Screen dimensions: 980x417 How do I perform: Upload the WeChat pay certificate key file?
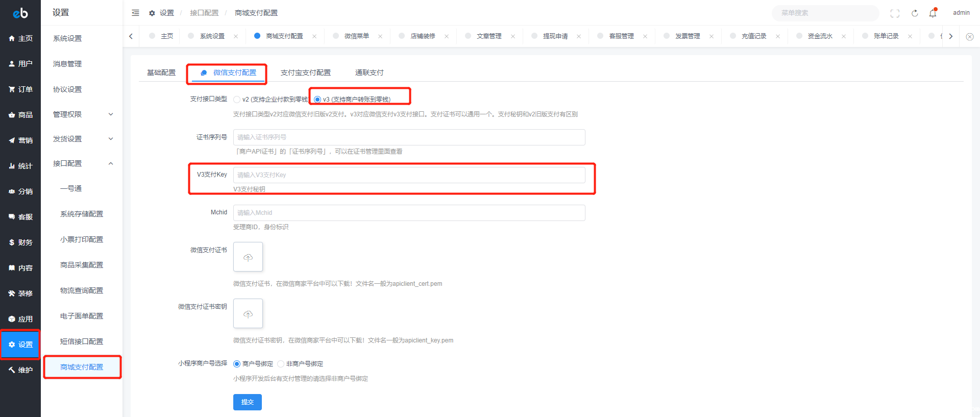[x=248, y=313]
